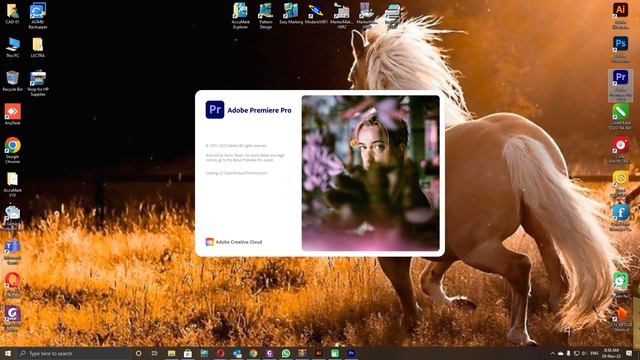
Task: Launch Easy Marking desktop shortcut
Action: 291,13
